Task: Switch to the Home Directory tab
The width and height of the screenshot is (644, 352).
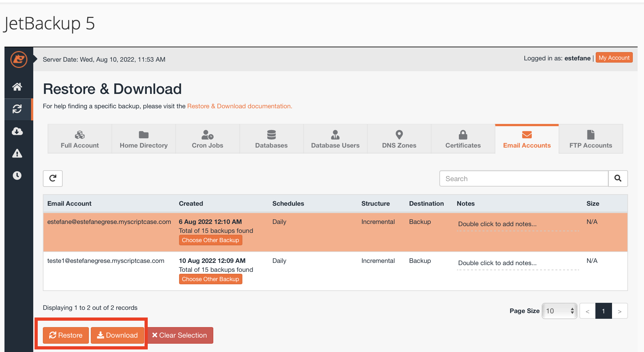Action: [x=144, y=139]
